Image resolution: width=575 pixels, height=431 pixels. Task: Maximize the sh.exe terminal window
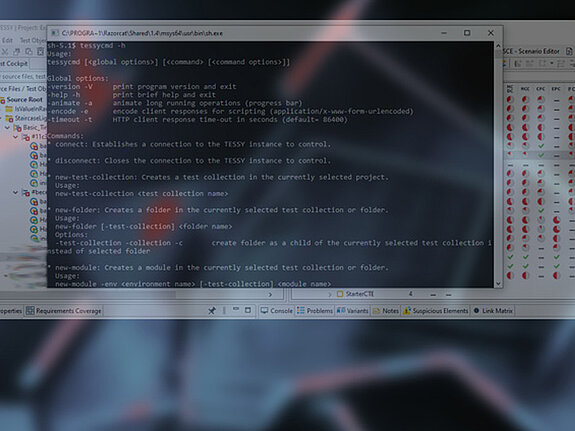(x=467, y=33)
